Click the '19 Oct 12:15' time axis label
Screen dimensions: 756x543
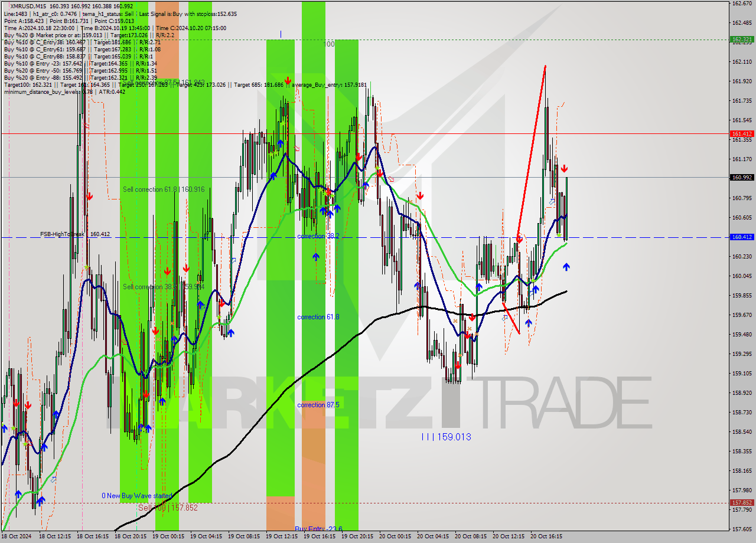[x=282, y=537]
